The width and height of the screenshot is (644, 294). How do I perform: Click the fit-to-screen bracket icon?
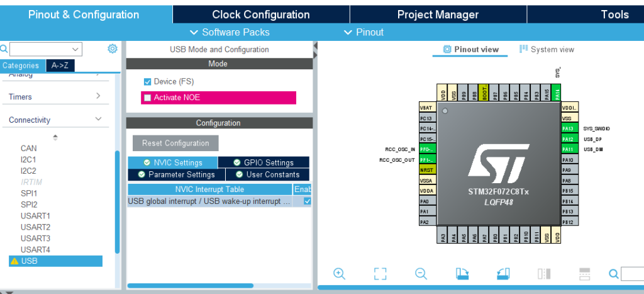click(x=380, y=273)
